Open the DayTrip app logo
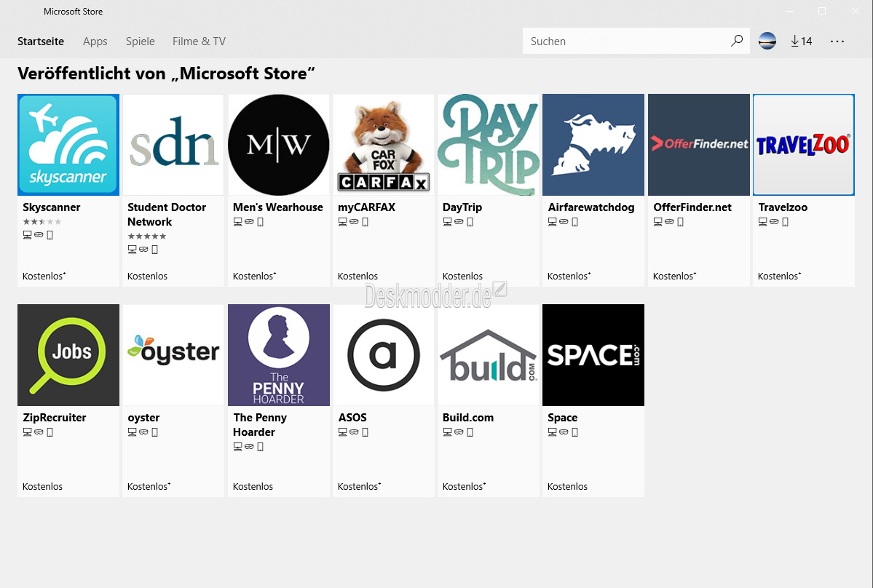The image size is (873, 588). coord(489,145)
